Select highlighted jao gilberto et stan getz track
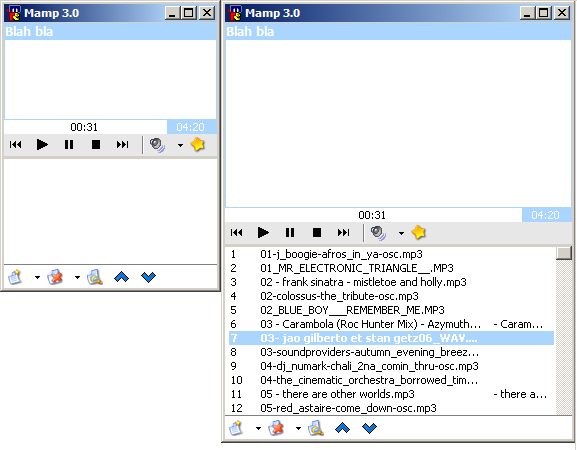This screenshot has width=577, height=450. pos(391,338)
